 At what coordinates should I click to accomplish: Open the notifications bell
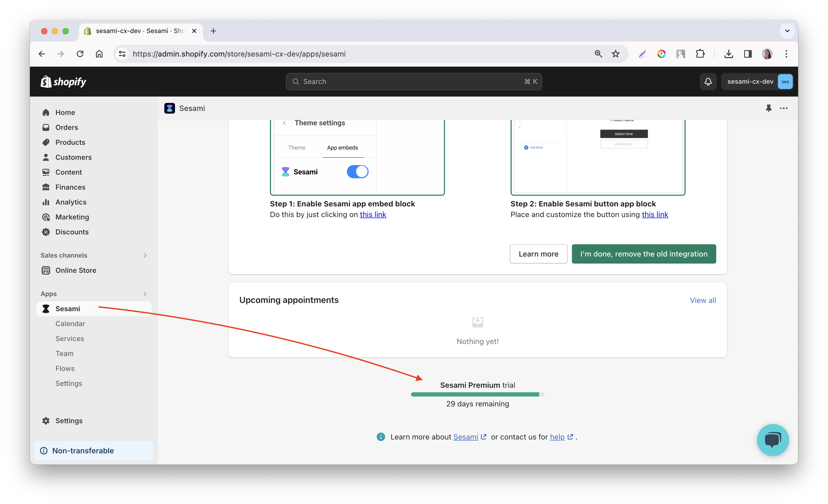708,82
